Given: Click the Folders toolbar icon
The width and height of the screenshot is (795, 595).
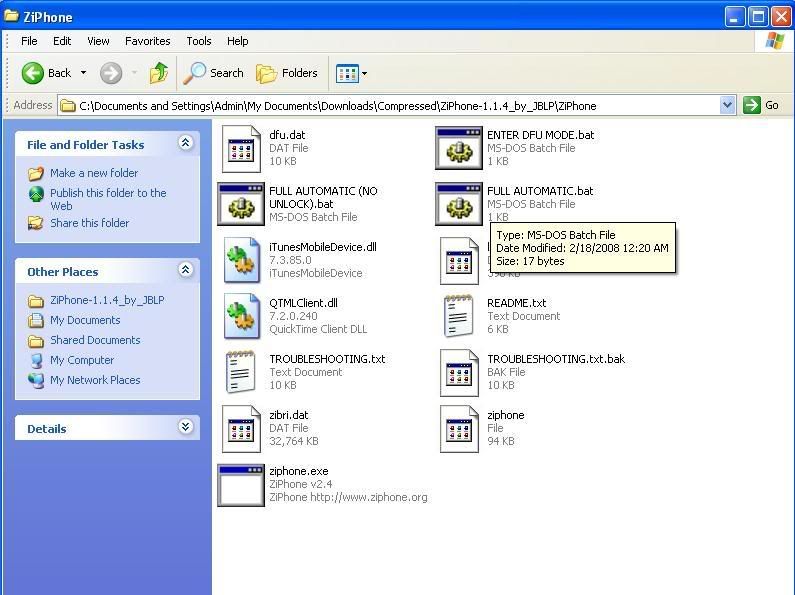Looking at the screenshot, I should click(266, 74).
